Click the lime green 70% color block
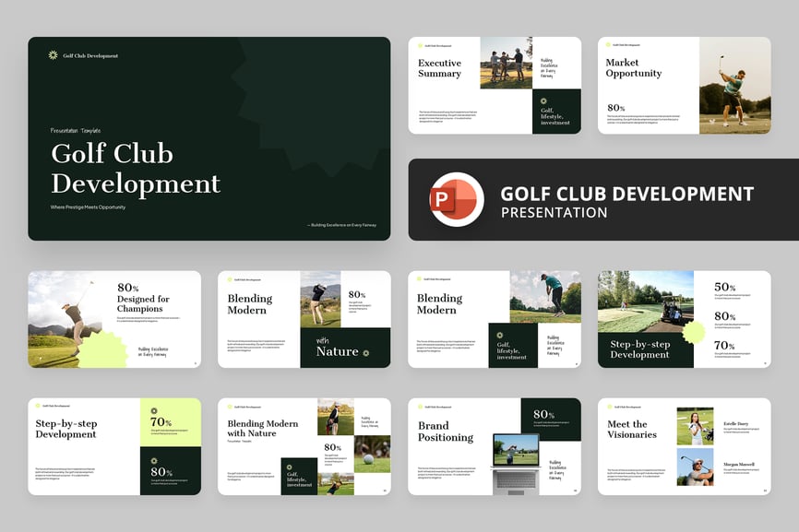799x532 pixels. click(170, 421)
